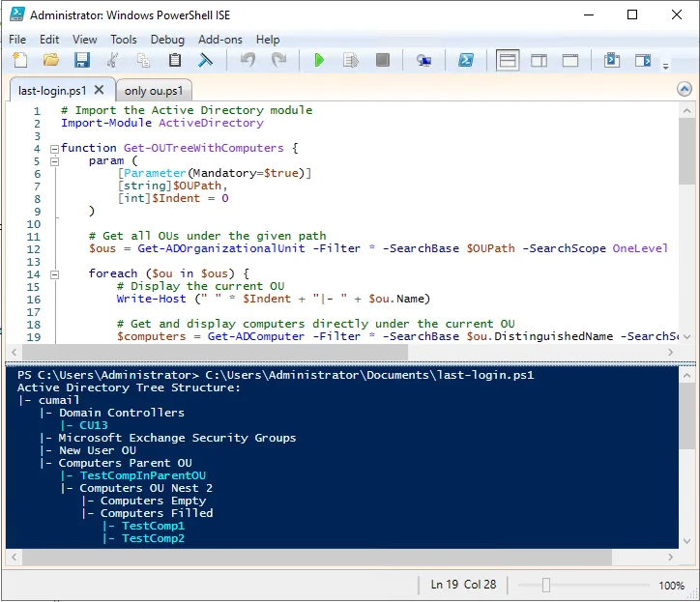This screenshot has width=700, height=602.
Task: Run script with green play button
Action: tap(319, 60)
